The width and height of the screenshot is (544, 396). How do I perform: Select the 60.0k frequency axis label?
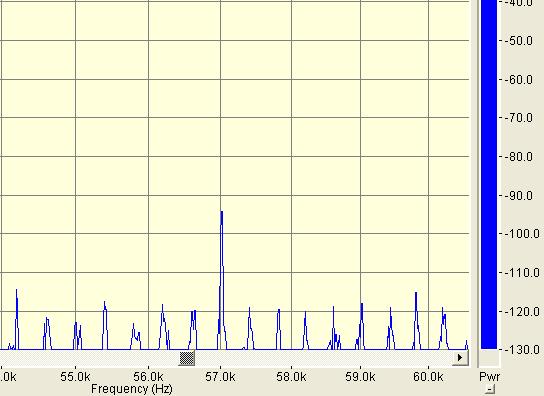point(428,377)
